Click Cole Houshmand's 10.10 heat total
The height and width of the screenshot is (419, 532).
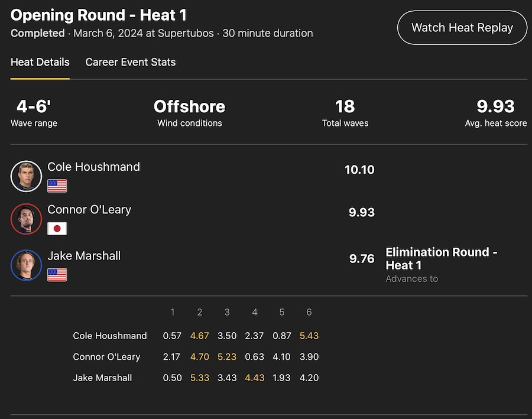pos(359,170)
